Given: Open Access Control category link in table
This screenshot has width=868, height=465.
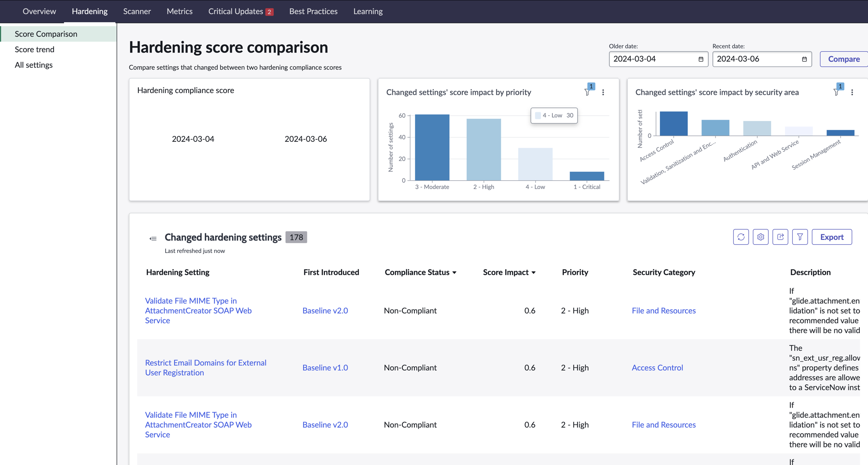Looking at the screenshot, I should point(657,367).
